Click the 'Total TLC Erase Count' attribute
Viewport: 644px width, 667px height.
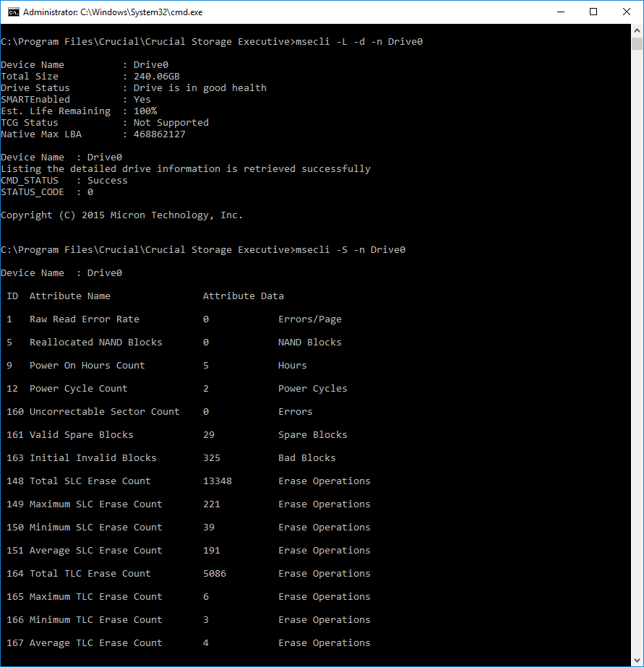(90, 573)
